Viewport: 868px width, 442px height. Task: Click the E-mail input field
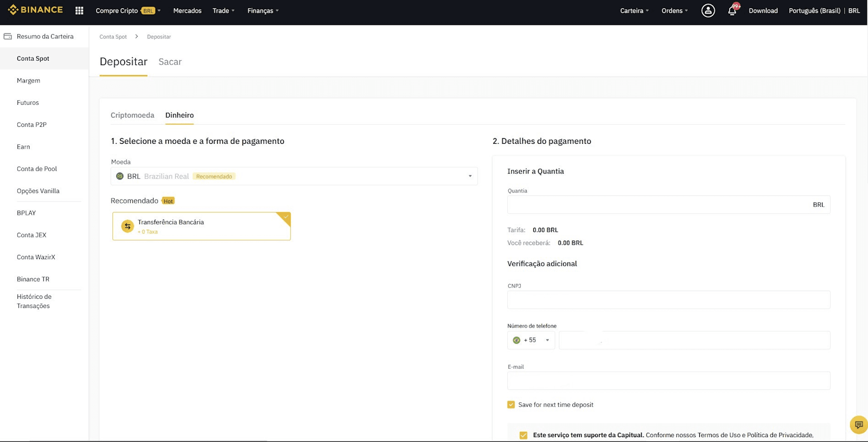668,381
